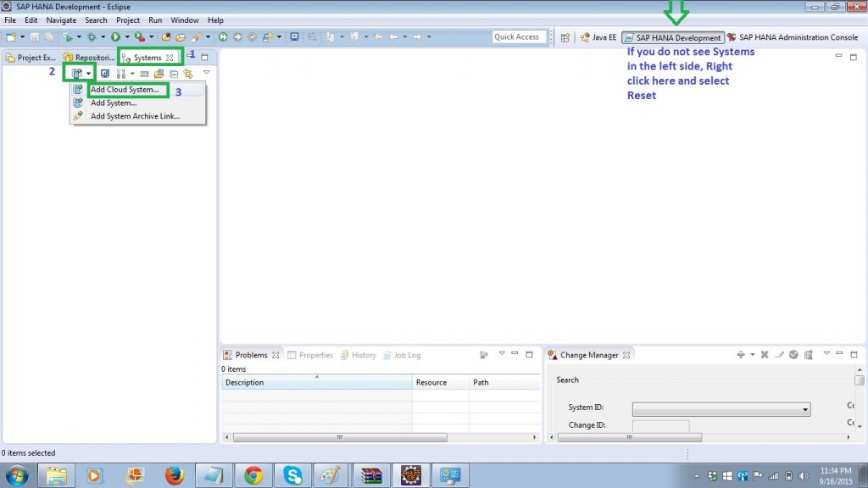Click the Change ID input field
This screenshot has width=868, height=488.
coord(660,425)
